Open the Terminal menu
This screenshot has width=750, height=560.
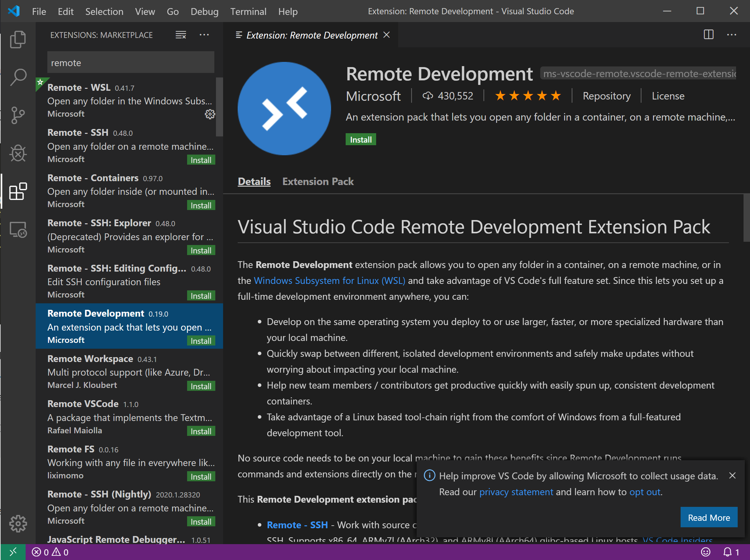pos(248,12)
